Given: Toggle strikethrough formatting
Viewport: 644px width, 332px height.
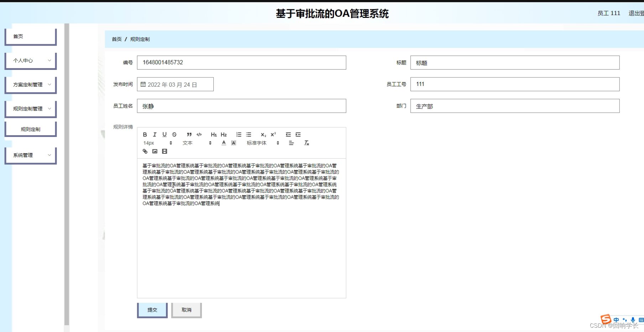Looking at the screenshot, I should [175, 134].
